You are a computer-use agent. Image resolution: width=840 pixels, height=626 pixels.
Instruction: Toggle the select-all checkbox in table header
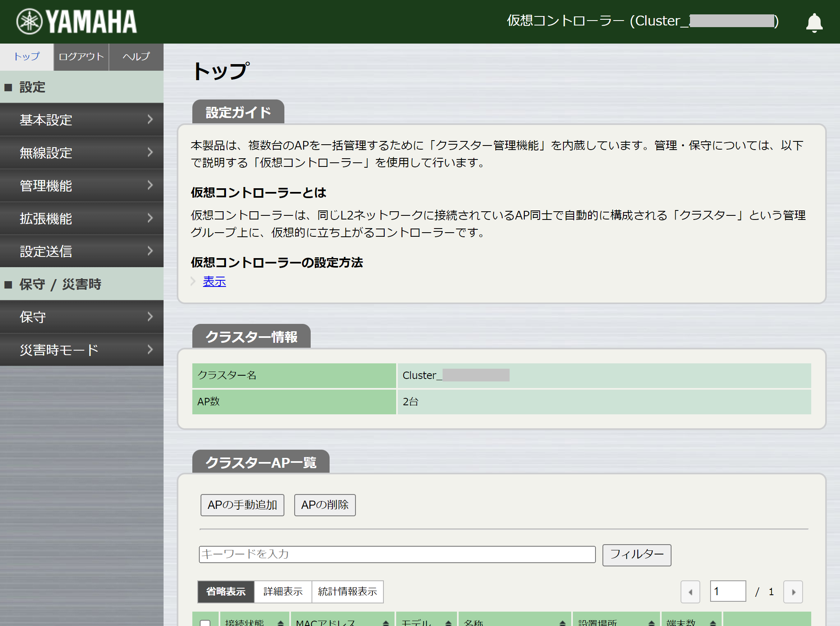pos(205,622)
